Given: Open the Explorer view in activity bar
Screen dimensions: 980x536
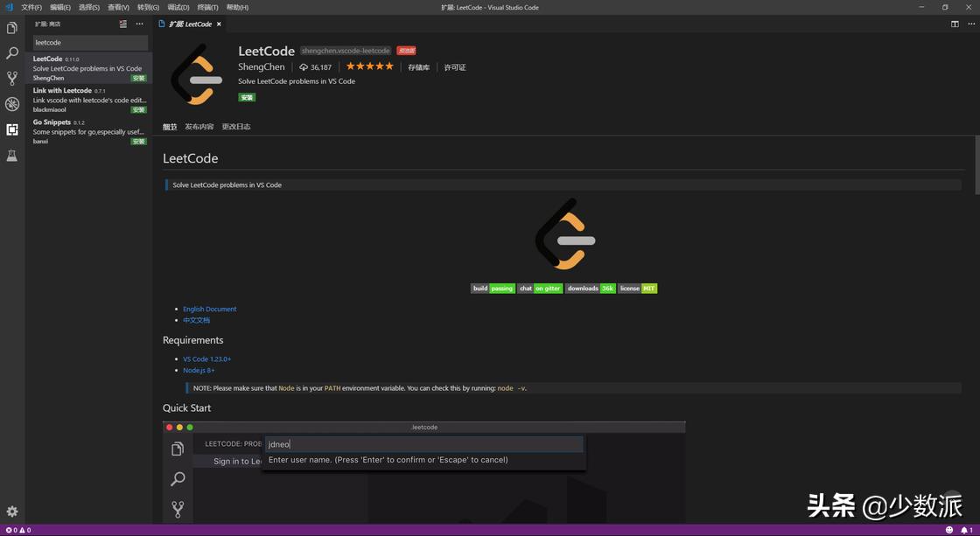Looking at the screenshot, I should 12,28.
